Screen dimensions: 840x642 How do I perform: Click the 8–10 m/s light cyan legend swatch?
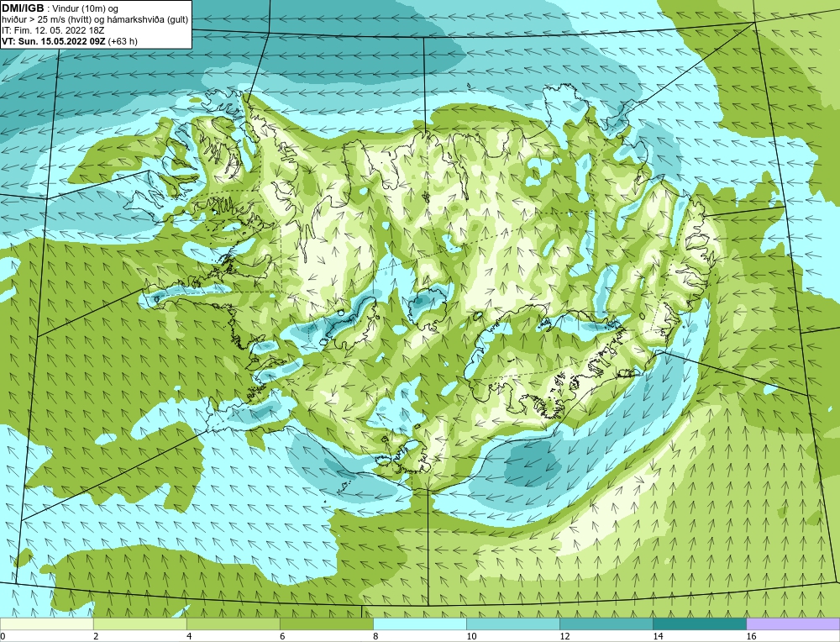coord(419,624)
